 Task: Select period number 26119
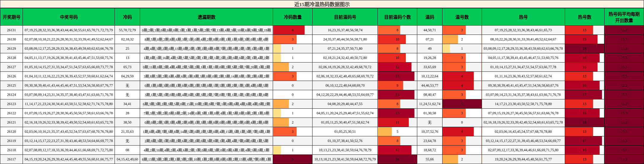11,141
